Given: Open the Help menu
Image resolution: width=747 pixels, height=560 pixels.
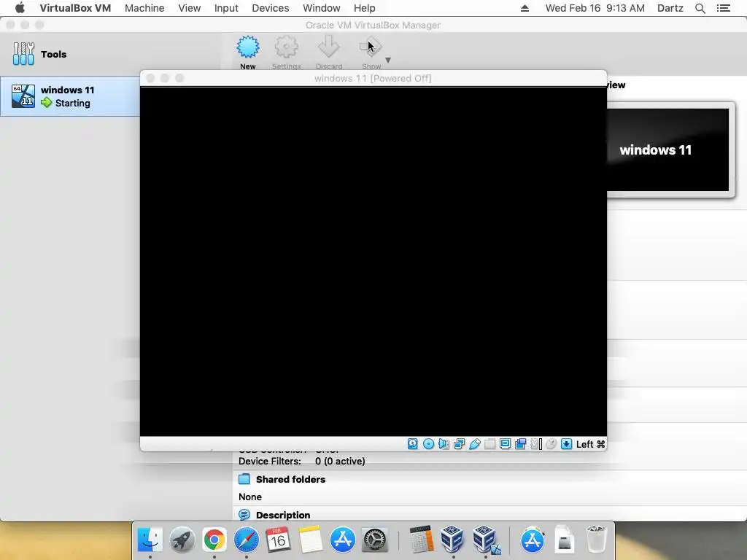Looking at the screenshot, I should (x=365, y=8).
